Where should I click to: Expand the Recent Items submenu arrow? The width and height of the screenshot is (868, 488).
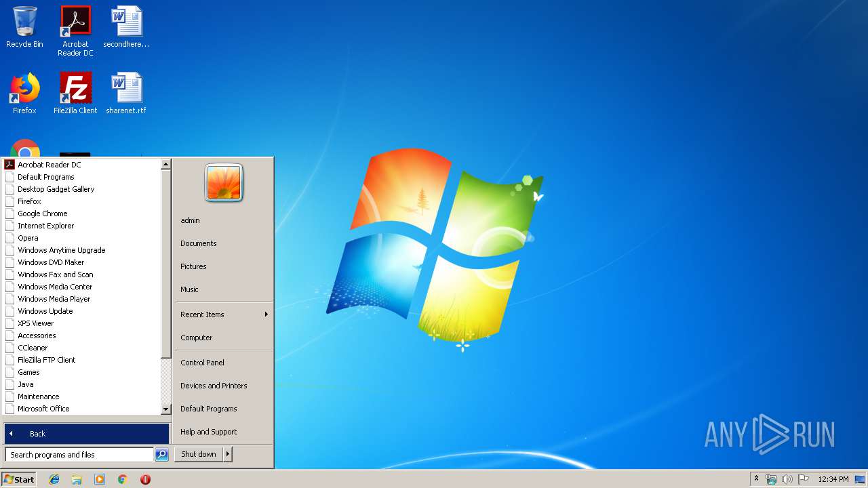(x=267, y=314)
